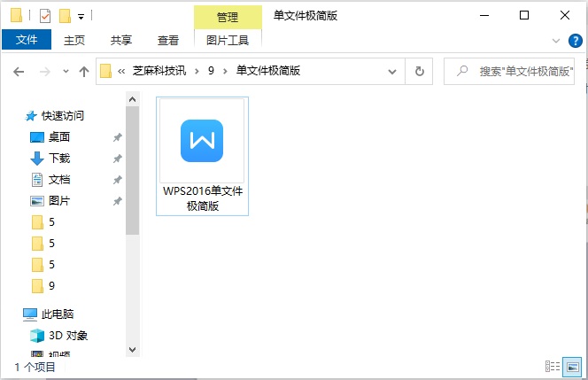Open the 共享 ribbon tab

pos(121,40)
